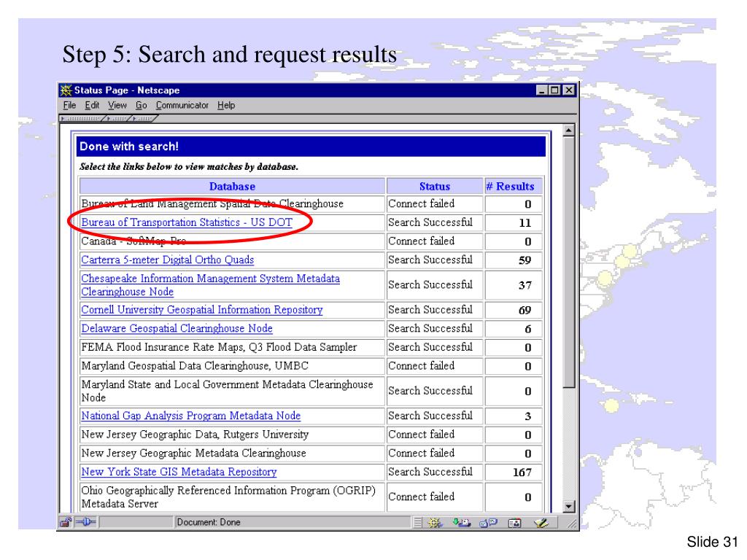747x560 pixels.
Task: Expand the longest collapsed toolbar tab
Action: click(81, 118)
